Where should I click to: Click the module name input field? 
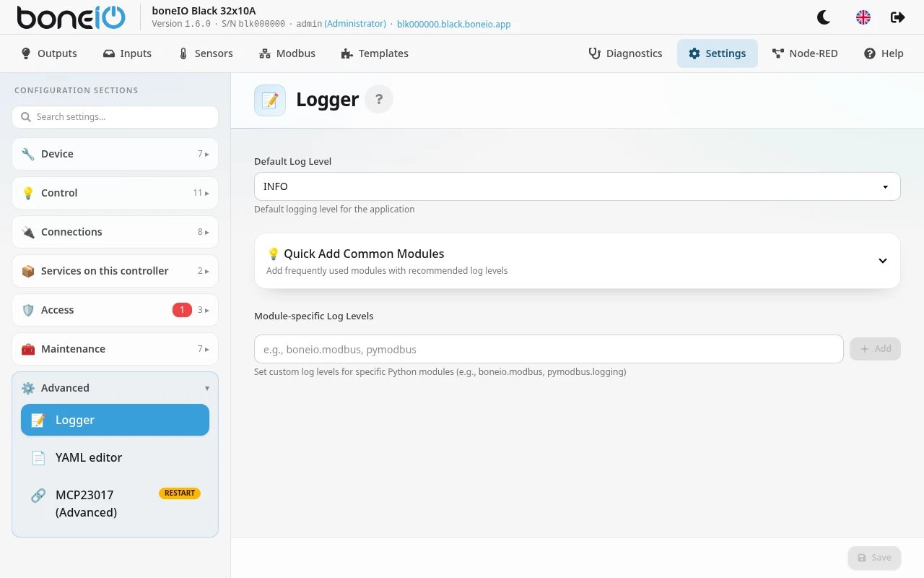click(549, 349)
